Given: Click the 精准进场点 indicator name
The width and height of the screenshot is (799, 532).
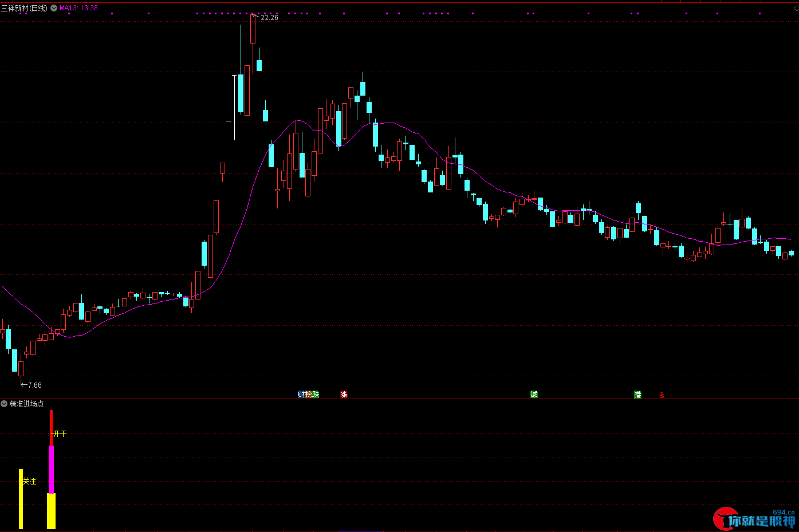Looking at the screenshot, I should pos(26,404).
